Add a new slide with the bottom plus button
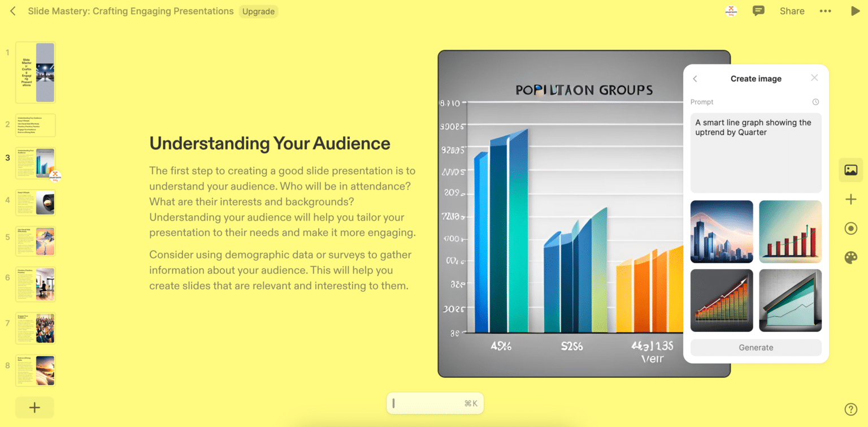The width and height of the screenshot is (868, 427). tap(34, 407)
